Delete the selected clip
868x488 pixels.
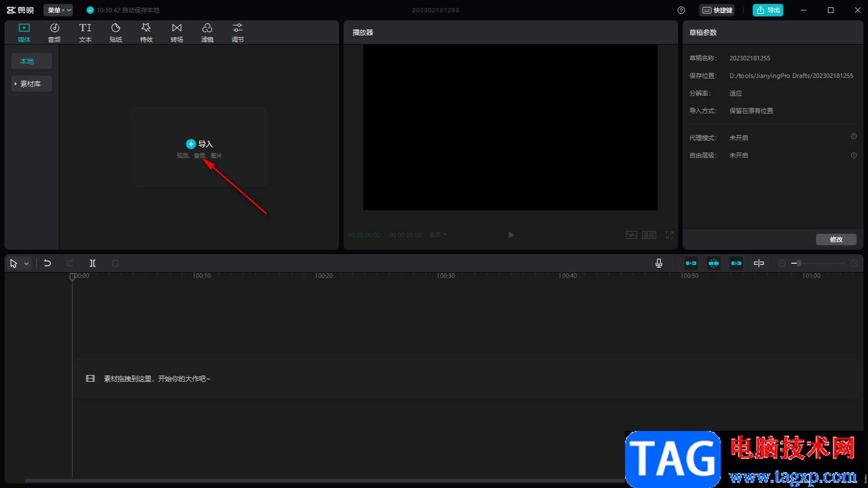pyautogui.click(x=115, y=263)
